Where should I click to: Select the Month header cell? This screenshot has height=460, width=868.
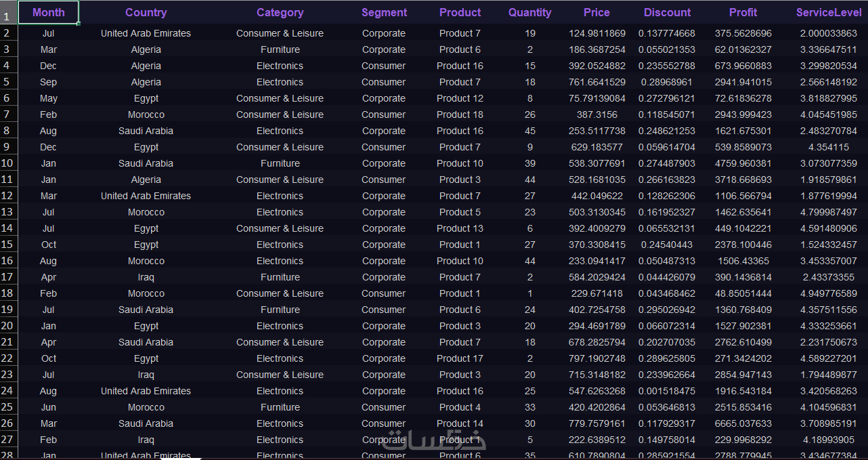tap(49, 12)
